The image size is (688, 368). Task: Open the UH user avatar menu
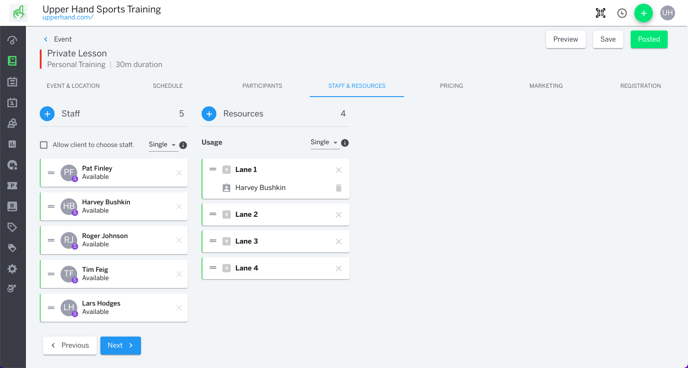(667, 13)
